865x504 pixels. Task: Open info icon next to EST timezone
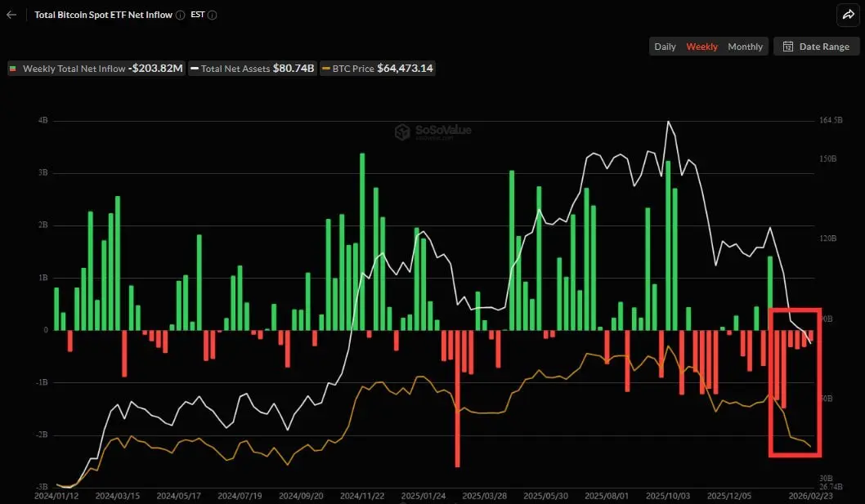tap(213, 16)
